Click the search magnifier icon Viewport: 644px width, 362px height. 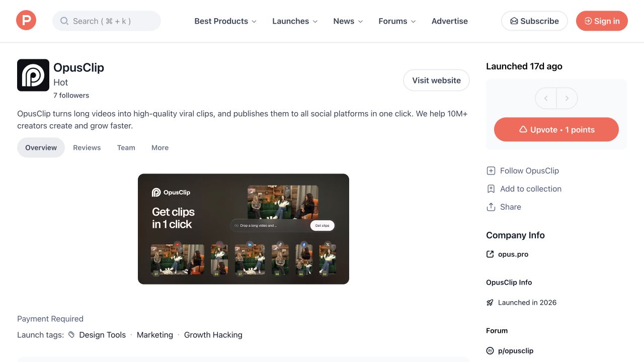coord(64,21)
